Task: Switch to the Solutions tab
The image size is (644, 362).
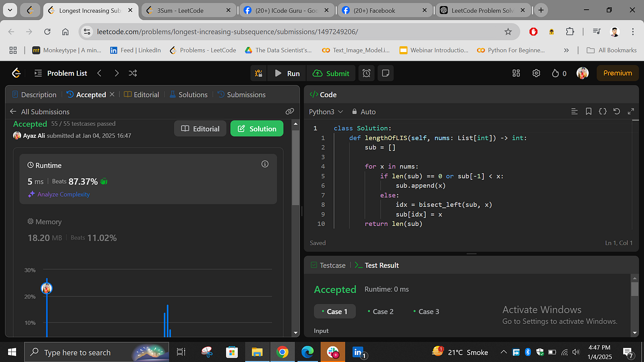Action: [192, 94]
